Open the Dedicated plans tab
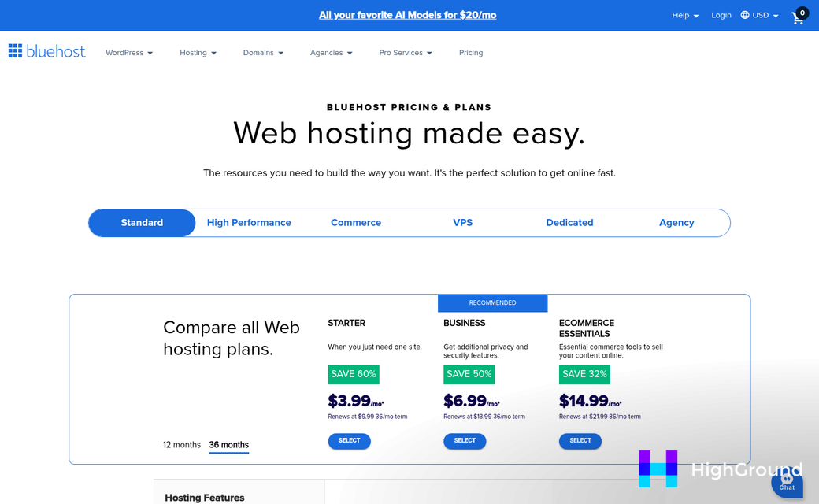The width and height of the screenshot is (819, 504). tap(569, 223)
